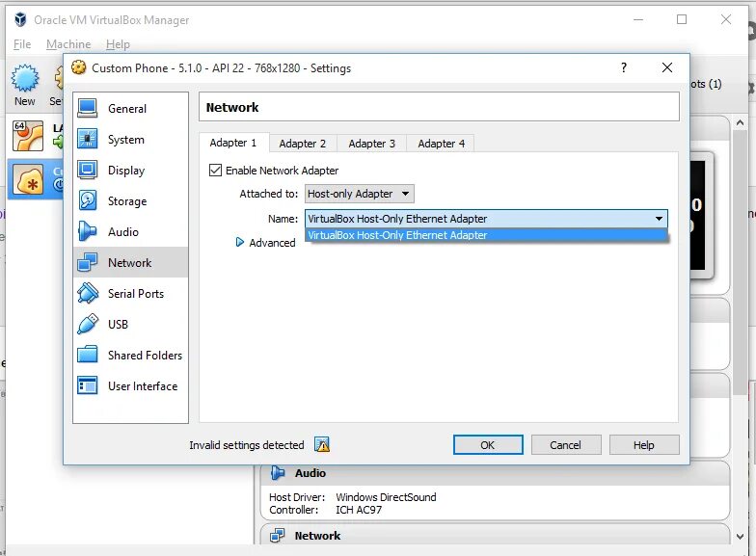Viewport: 756px width, 556px height.
Task: Switch to the Adapter 1 tab
Action: coord(233,143)
